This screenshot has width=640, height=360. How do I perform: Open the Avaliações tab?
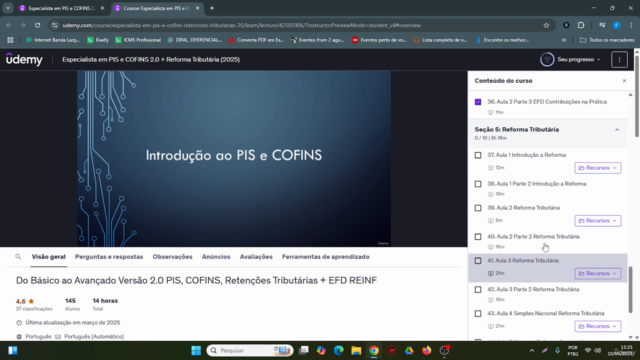point(256,257)
